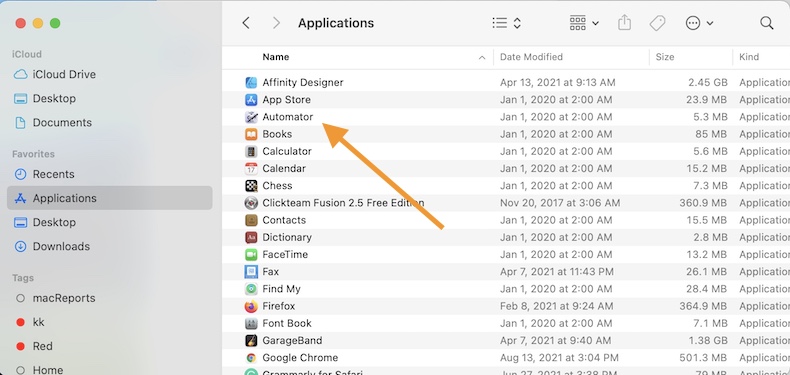790x375 pixels.
Task: Select the Clickteam Fusion app icon
Action: pos(251,203)
